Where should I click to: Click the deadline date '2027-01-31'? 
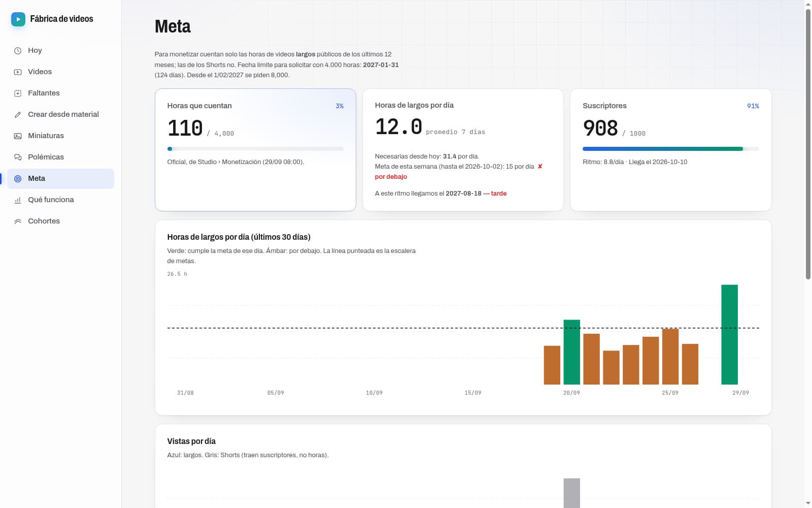coord(381,65)
